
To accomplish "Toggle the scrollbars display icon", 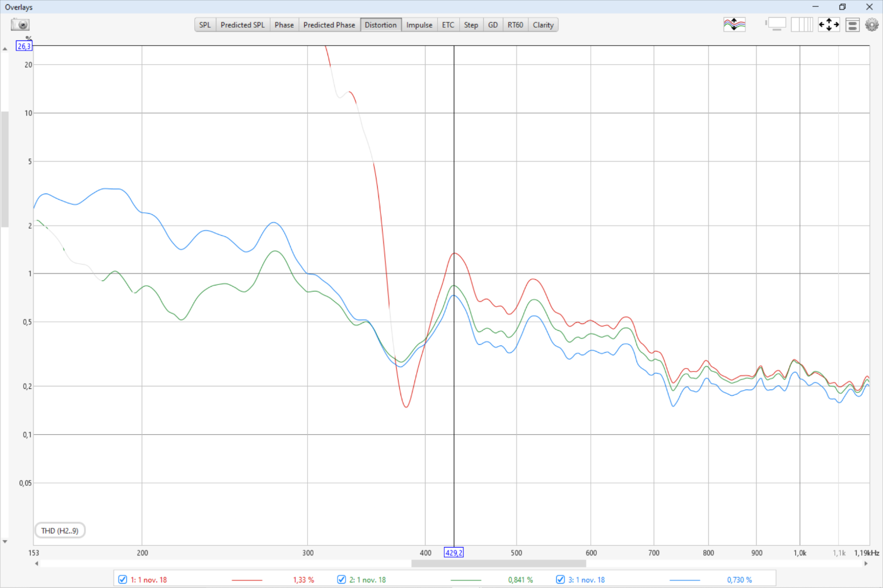I will click(x=776, y=25).
